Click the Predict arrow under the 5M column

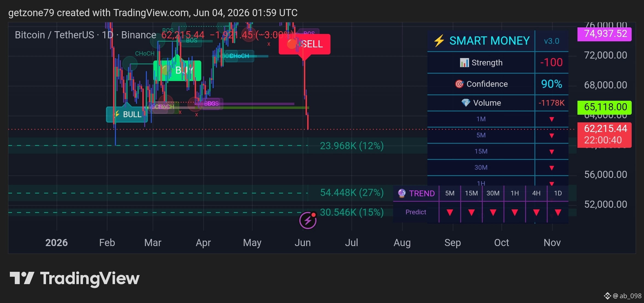coord(450,212)
